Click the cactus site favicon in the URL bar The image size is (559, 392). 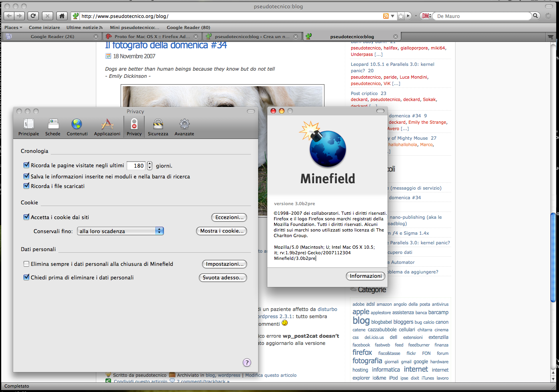(x=75, y=16)
